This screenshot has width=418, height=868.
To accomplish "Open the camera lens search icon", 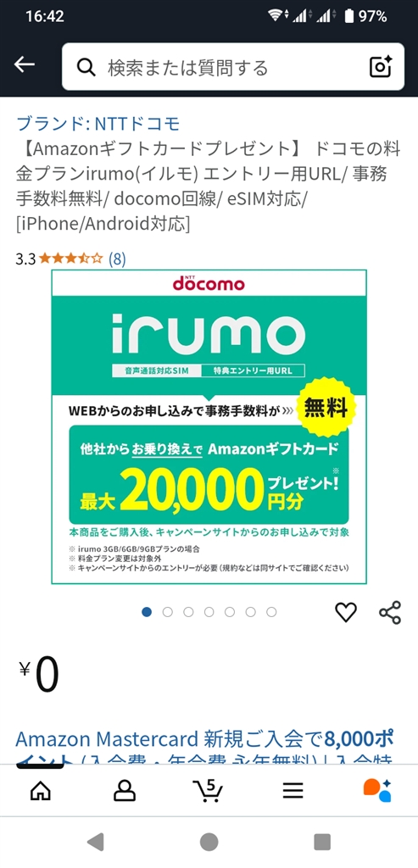I will click(381, 67).
